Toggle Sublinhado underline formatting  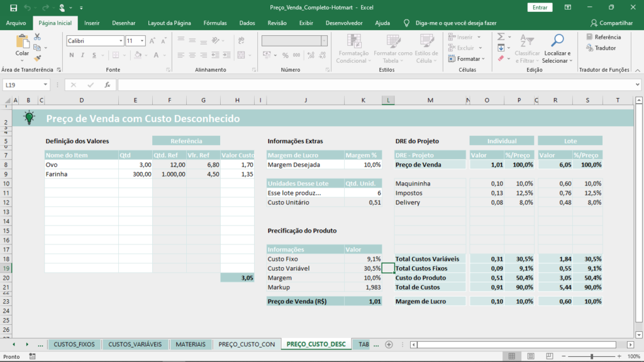pyautogui.click(x=93, y=55)
